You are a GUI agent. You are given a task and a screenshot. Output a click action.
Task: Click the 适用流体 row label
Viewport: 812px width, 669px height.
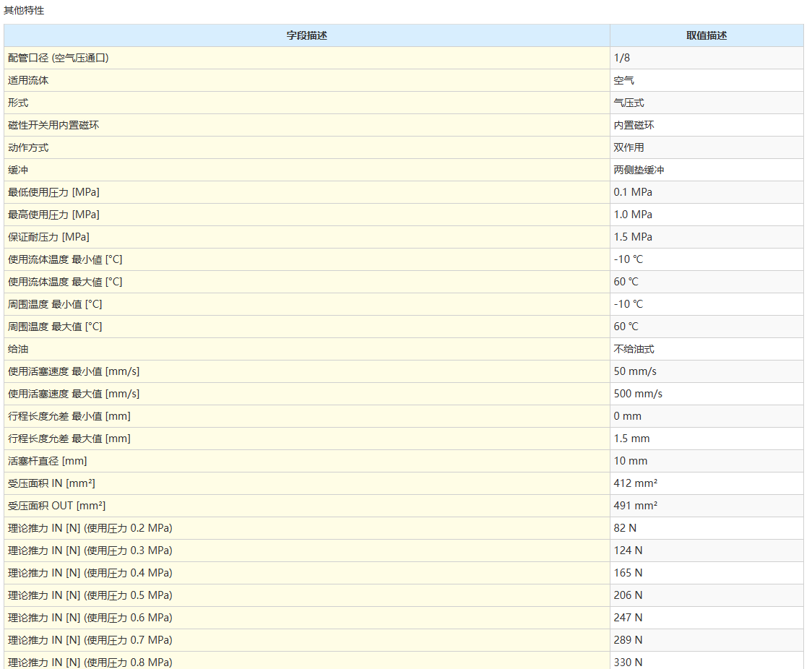28,80
